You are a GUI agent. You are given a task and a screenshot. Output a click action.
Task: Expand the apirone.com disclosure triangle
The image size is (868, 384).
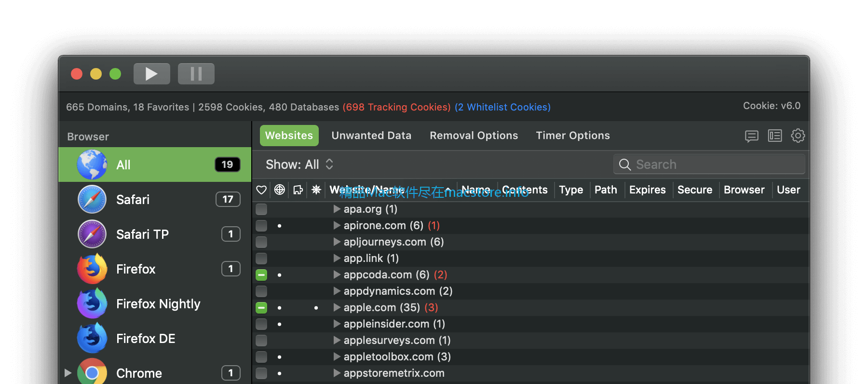(337, 226)
